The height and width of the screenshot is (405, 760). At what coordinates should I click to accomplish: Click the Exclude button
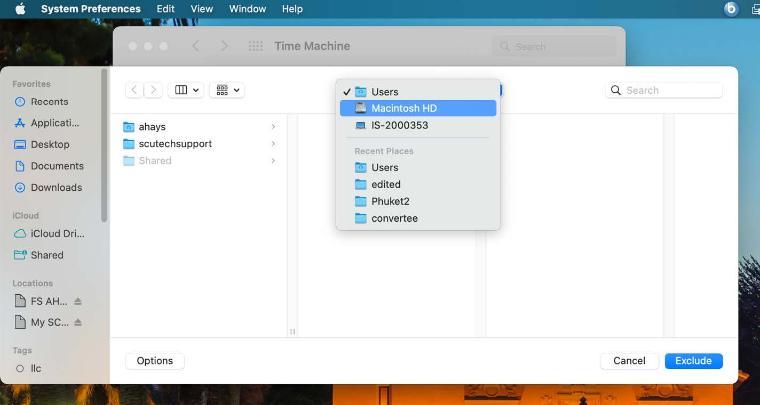click(694, 361)
